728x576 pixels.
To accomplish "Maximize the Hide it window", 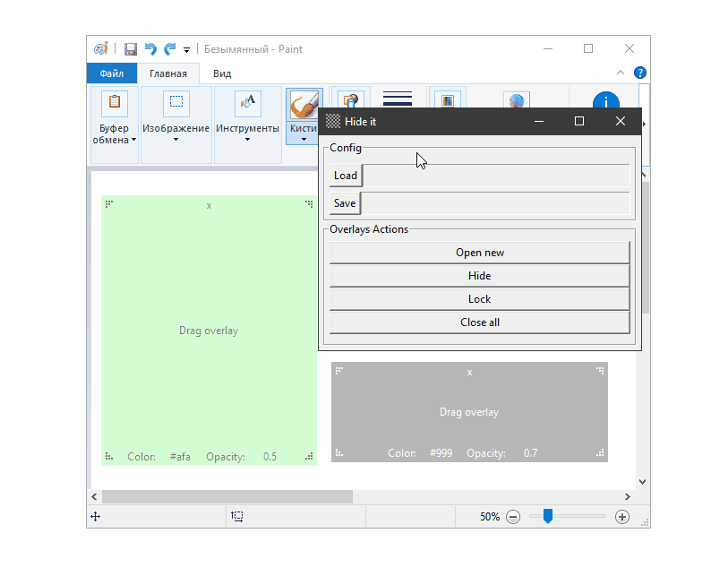I will 579,121.
